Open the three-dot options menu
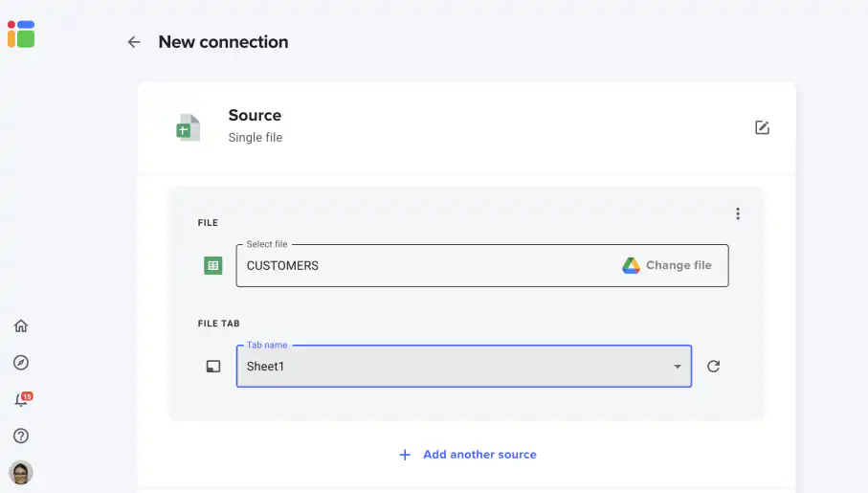Screen dimensions: 868x493 [x=738, y=213]
